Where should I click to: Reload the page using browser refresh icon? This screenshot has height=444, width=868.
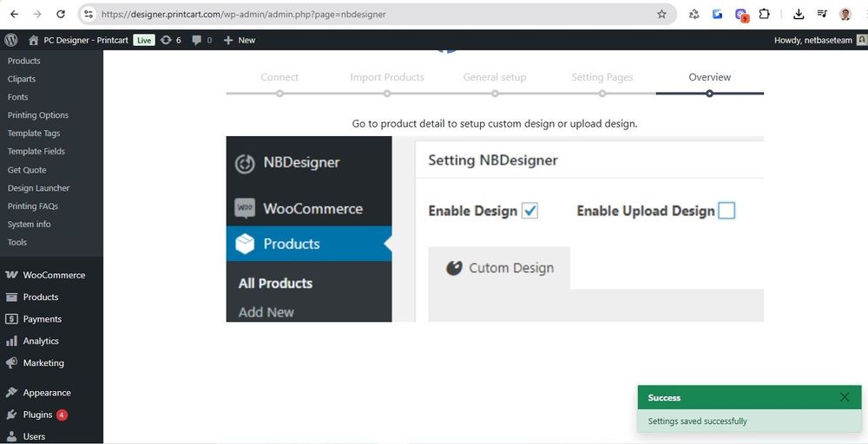coord(60,14)
